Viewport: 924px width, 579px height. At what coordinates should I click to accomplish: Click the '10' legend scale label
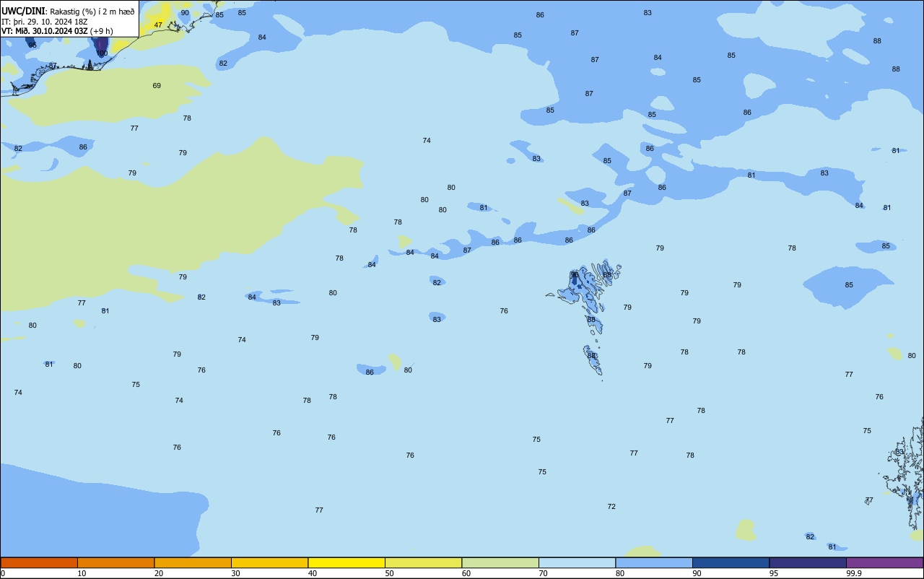(82, 573)
